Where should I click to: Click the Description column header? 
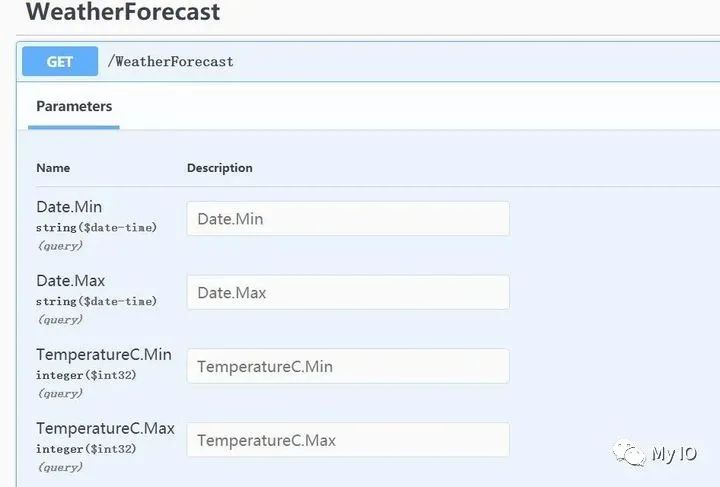pyautogui.click(x=219, y=168)
